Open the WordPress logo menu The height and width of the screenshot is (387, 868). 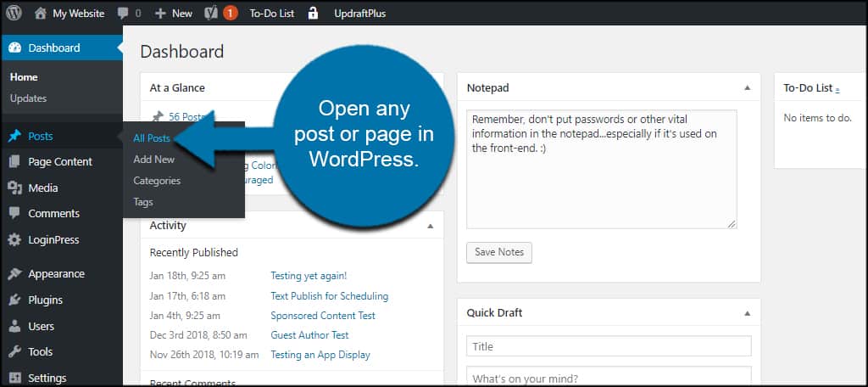click(x=14, y=14)
